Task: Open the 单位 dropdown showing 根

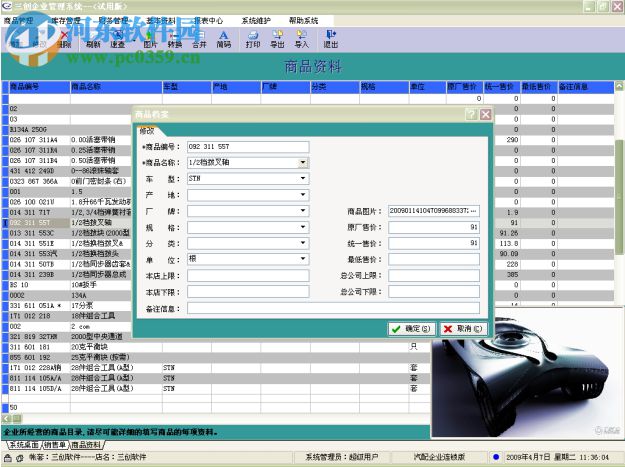Action: (303, 259)
